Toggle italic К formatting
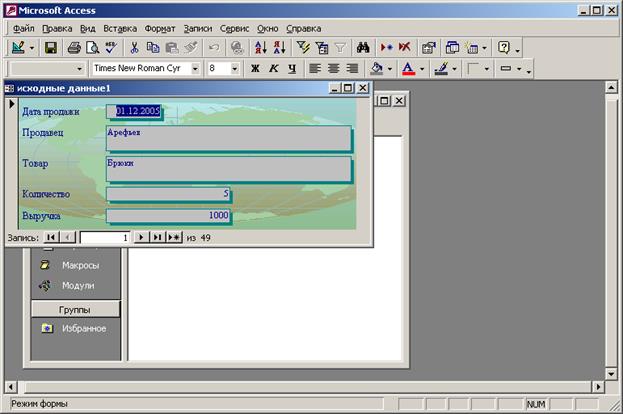Viewport: 623px width, 414px height. [x=274, y=69]
